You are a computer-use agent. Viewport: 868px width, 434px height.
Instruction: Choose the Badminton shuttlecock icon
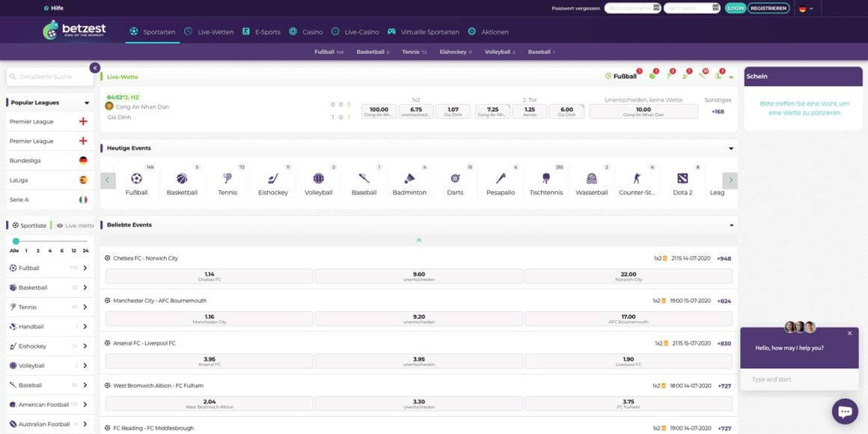tap(409, 178)
